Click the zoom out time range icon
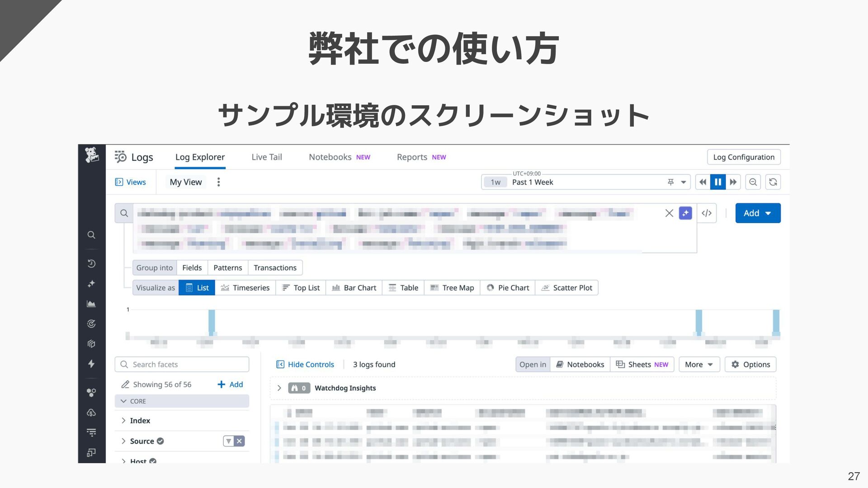The height and width of the screenshot is (488, 868). 753,182
